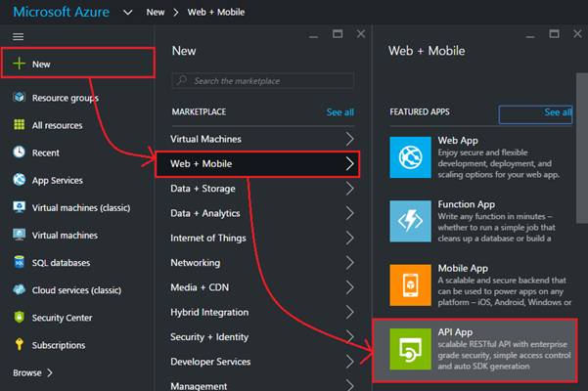Click the Web + Mobile breadcrumb
588x391 pixels.
[216, 13]
